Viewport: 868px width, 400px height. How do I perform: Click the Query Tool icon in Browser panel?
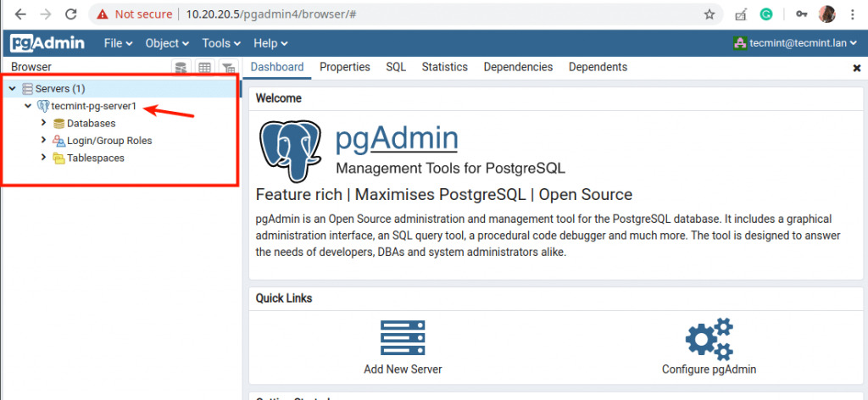(x=181, y=68)
